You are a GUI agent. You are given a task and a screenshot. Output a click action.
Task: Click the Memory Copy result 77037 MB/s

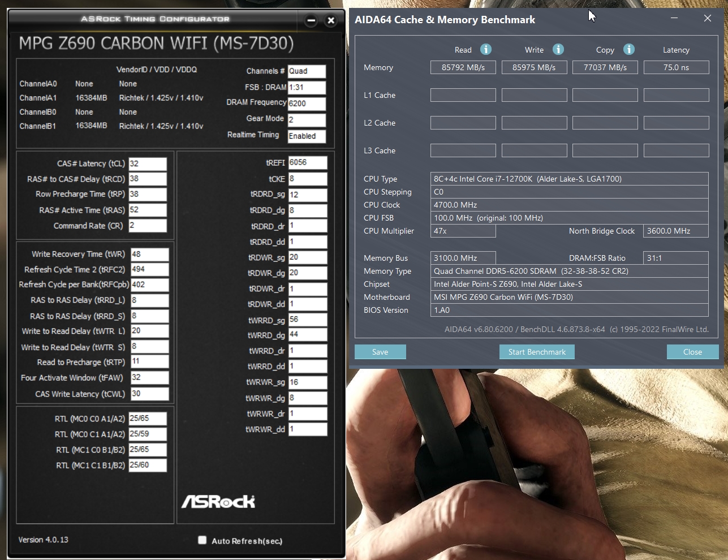[x=605, y=67]
